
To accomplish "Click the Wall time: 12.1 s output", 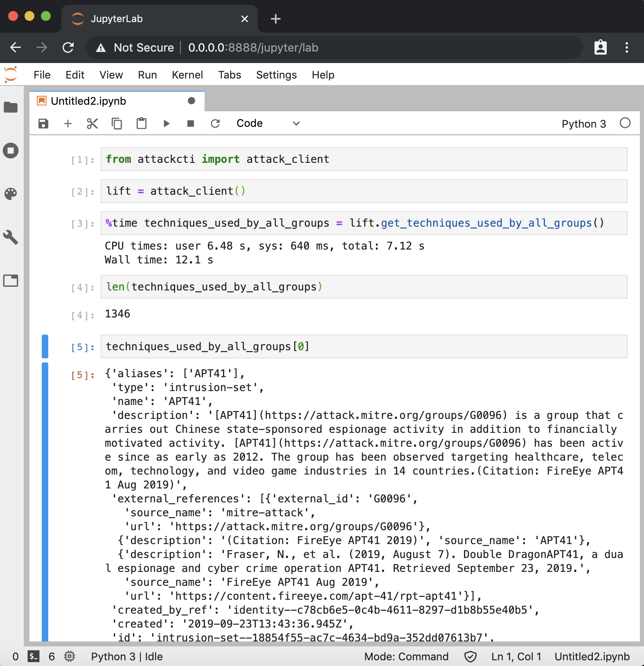I will 159,260.
